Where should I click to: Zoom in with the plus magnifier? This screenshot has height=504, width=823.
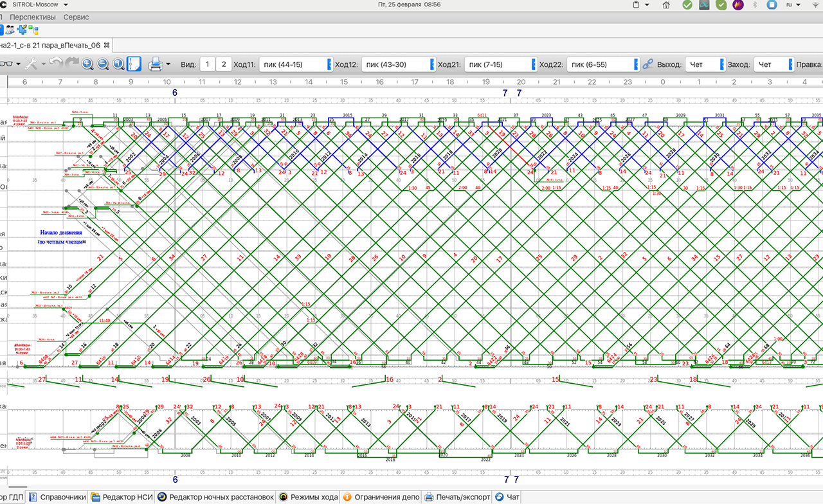point(87,64)
